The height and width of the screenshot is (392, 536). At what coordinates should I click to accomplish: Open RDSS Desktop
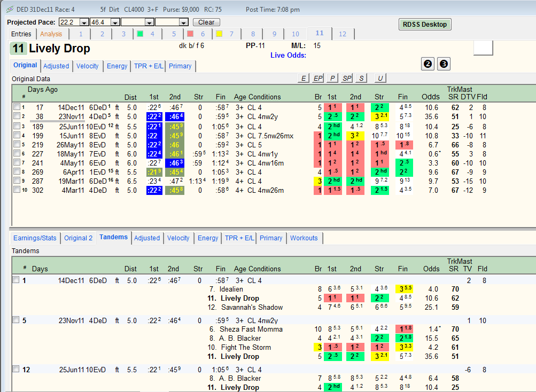click(x=424, y=24)
